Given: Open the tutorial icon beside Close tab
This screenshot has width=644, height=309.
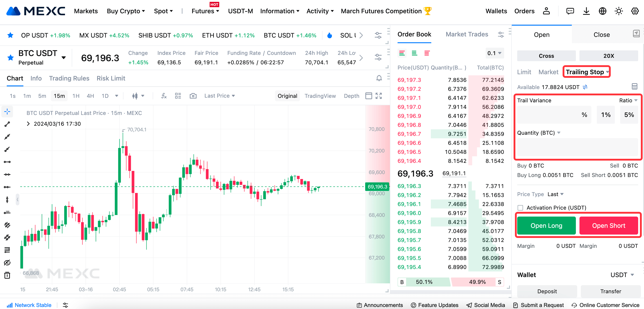Looking at the screenshot, I should tap(636, 34).
